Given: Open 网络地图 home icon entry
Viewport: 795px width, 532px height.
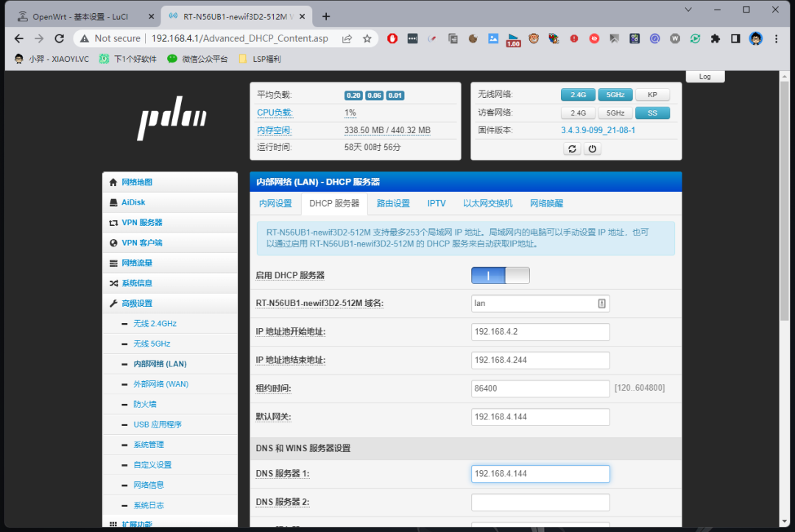Looking at the screenshot, I should pyautogui.click(x=170, y=182).
